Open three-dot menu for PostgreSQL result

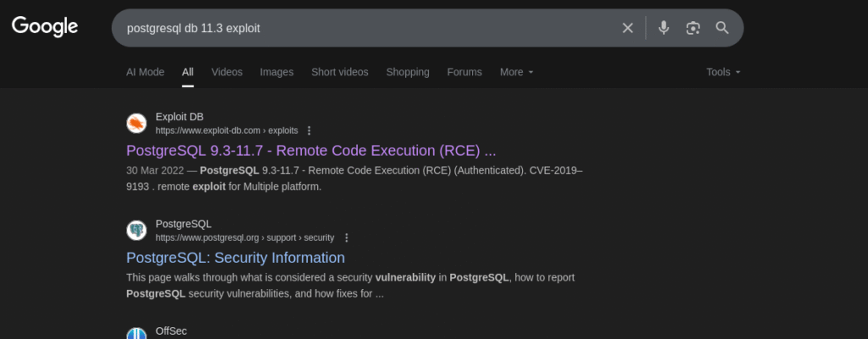tap(346, 238)
